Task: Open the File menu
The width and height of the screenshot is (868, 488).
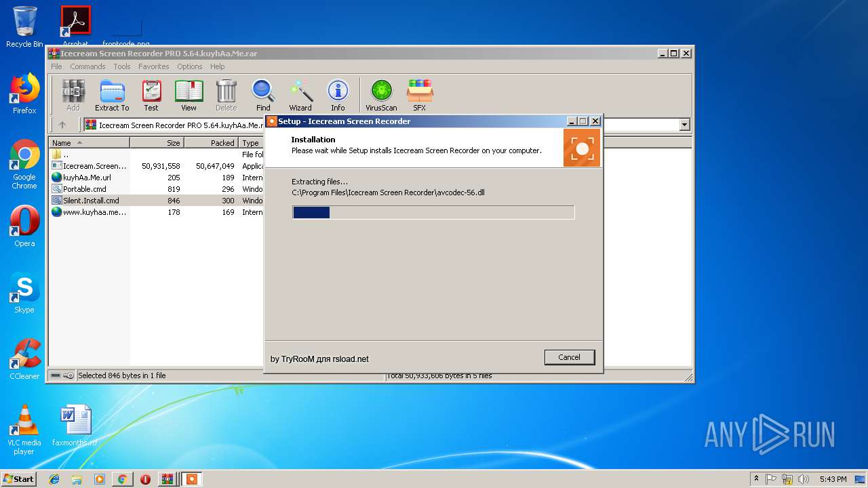Action: point(56,66)
